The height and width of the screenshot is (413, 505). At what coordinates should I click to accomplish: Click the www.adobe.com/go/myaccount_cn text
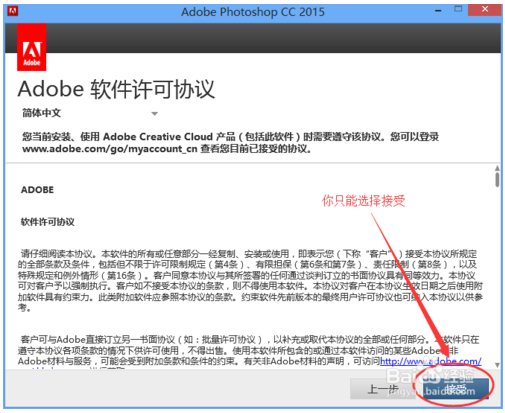click(110, 148)
